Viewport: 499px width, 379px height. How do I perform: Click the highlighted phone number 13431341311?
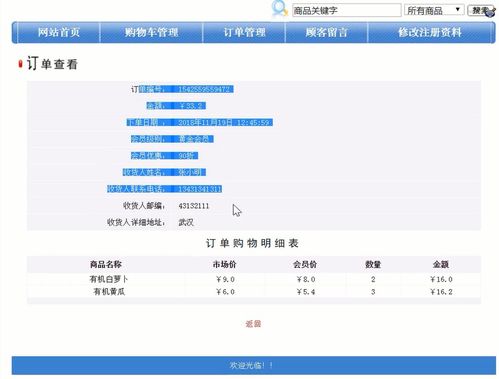(200, 189)
